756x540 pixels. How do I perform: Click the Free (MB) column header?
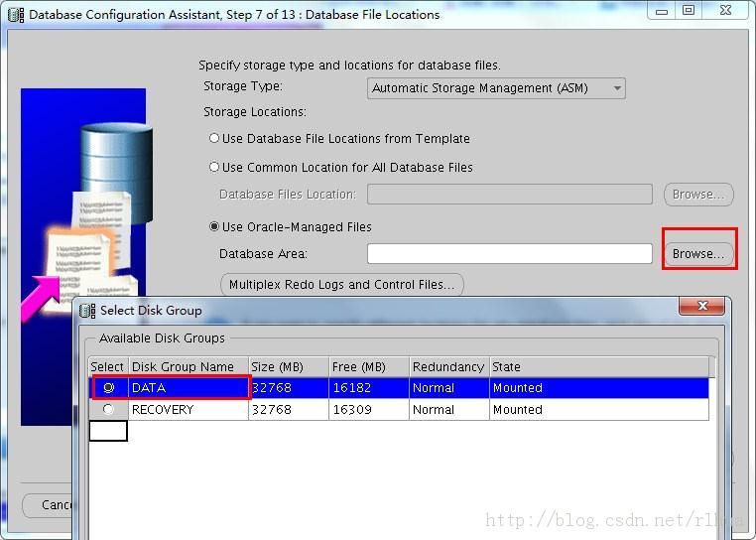(368, 367)
